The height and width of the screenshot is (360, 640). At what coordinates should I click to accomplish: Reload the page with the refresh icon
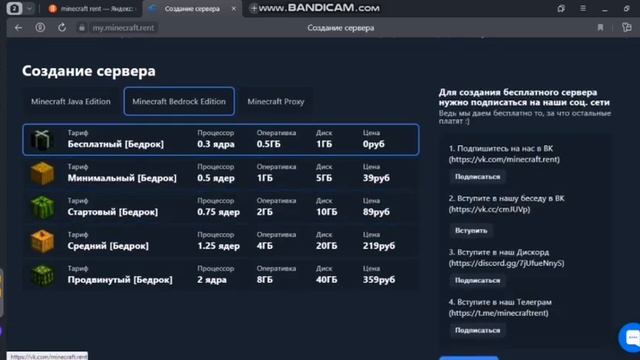62,28
